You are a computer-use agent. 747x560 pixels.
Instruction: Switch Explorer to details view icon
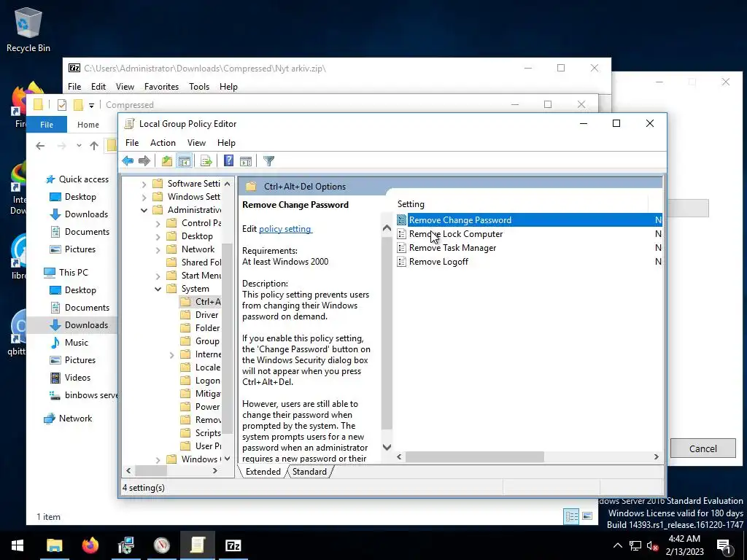571,516
